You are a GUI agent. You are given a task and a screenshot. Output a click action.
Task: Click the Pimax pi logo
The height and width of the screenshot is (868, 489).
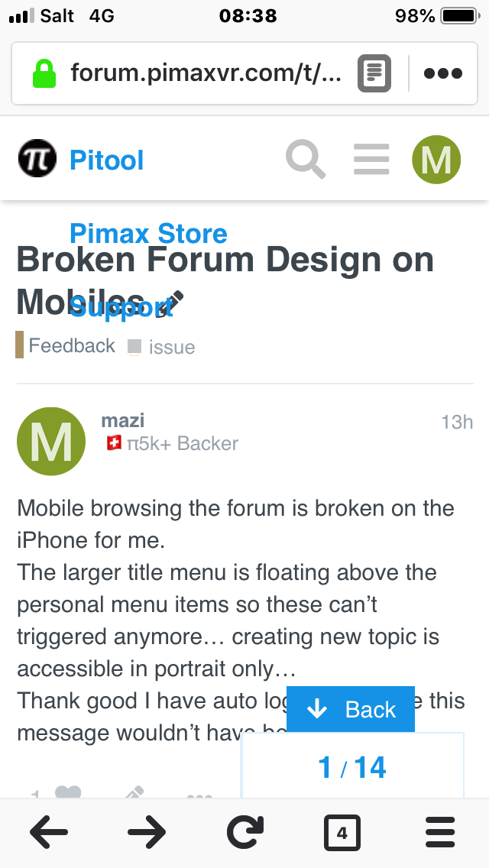tap(37, 159)
